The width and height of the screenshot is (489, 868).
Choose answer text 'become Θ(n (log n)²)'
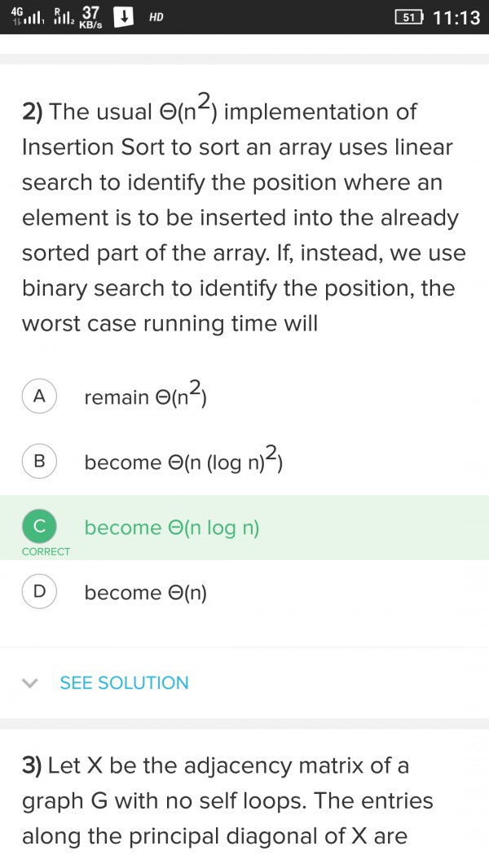click(x=184, y=459)
